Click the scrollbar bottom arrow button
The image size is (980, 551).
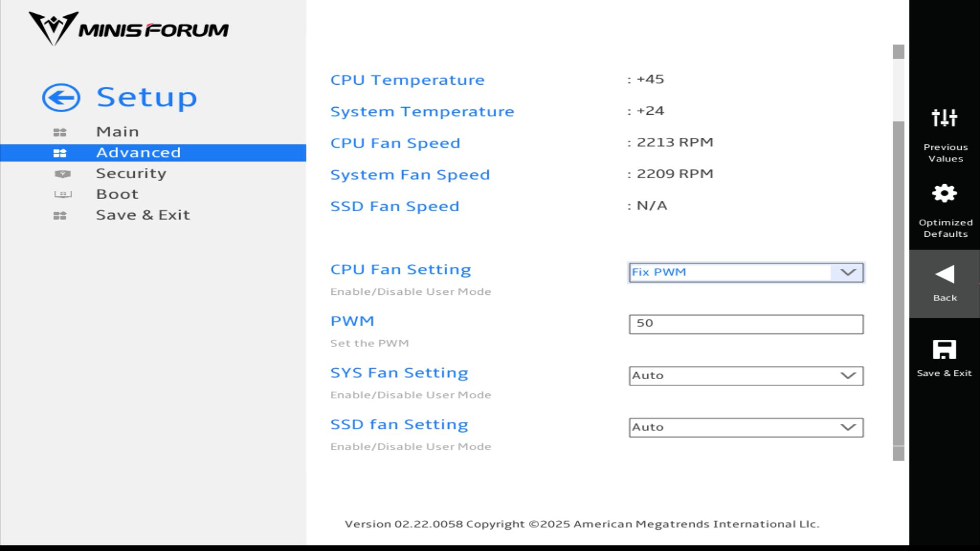click(898, 454)
